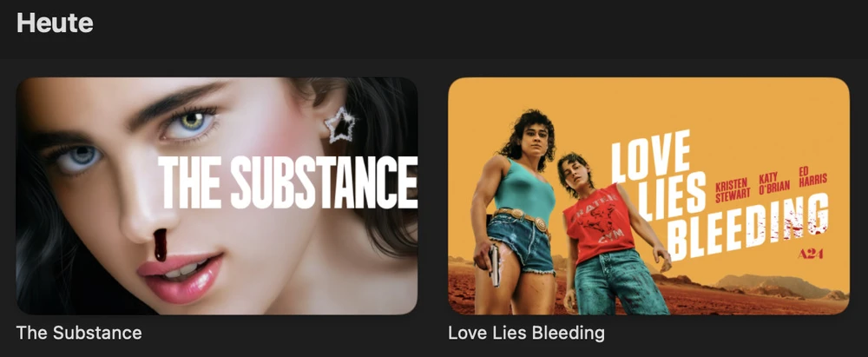Screen dimensions: 868x357
Task: Click the "Heute" section heading
Action: click(55, 23)
